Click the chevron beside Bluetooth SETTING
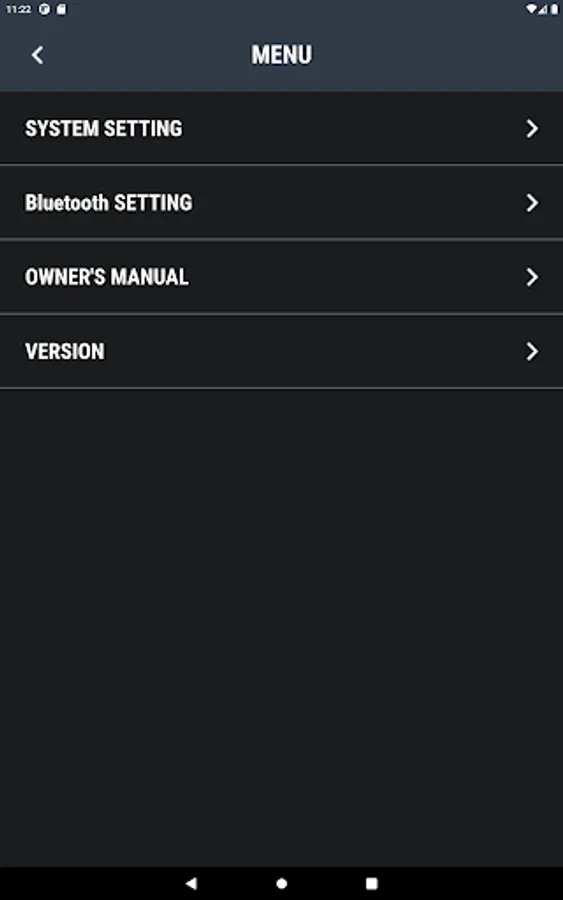 (532, 203)
